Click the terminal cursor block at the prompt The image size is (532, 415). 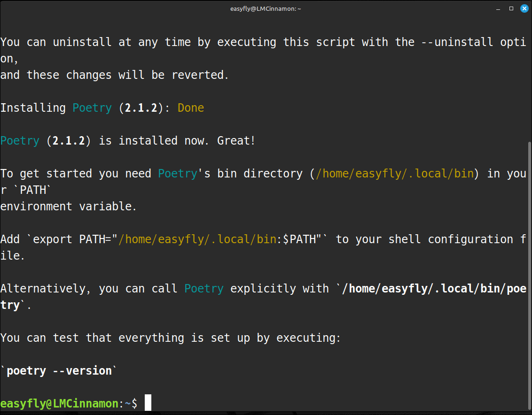coord(148,402)
